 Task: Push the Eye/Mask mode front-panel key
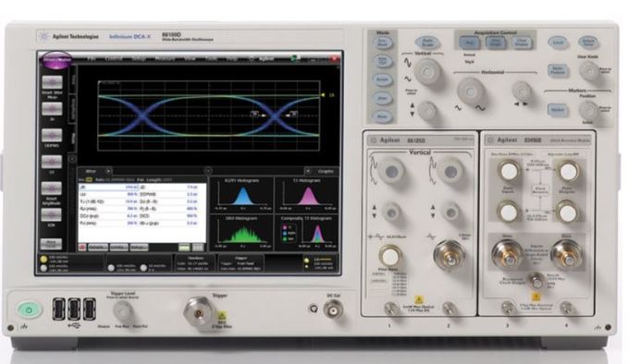coord(382,43)
